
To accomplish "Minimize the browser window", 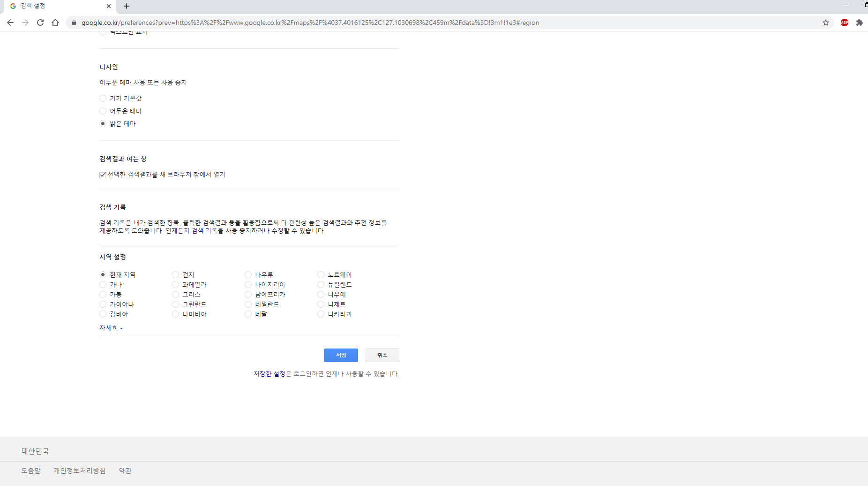I will click(846, 5).
